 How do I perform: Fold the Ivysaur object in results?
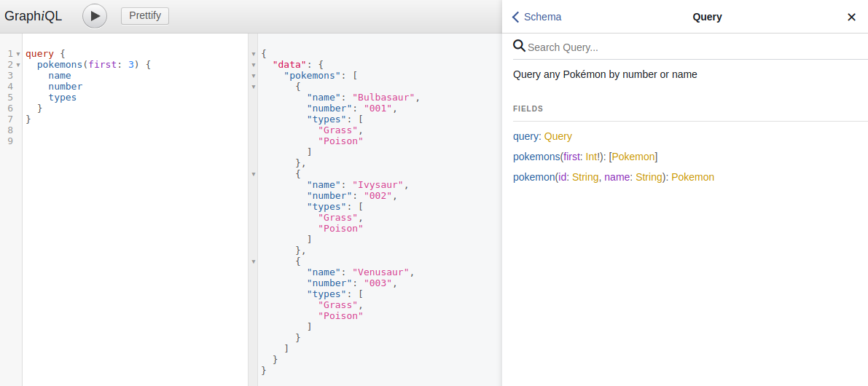254,174
